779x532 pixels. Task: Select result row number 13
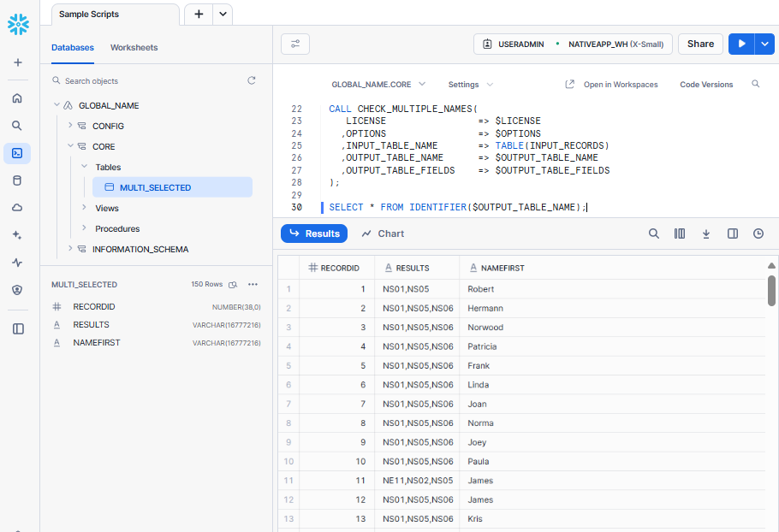(288, 518)
